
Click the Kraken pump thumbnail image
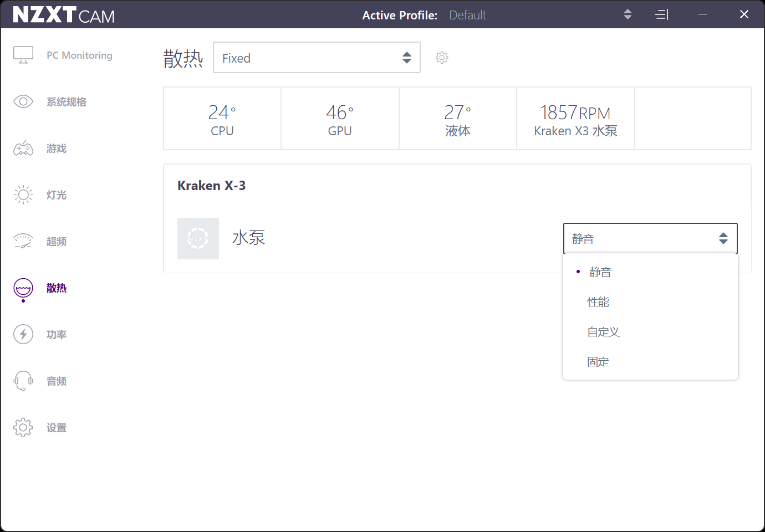tap(198, 238)
